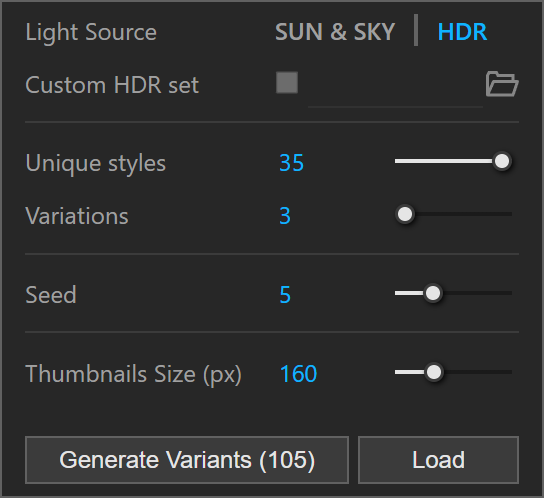Select HDR light source option

tap(462, 32)
